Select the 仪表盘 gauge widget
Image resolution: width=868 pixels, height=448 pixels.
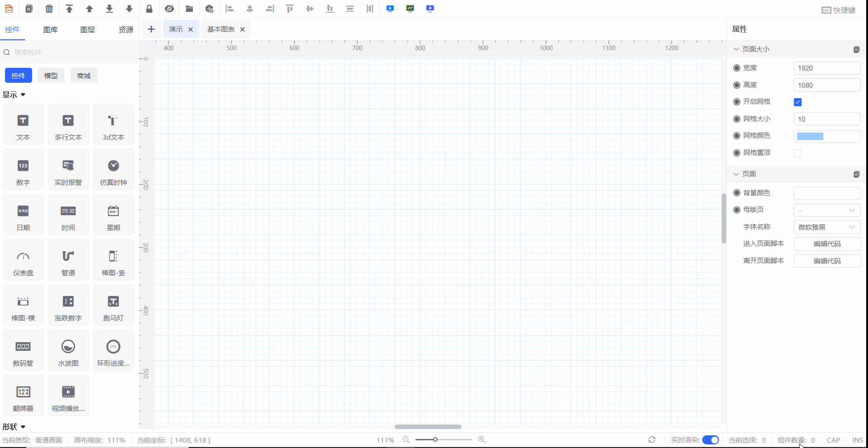coord(23,260)
